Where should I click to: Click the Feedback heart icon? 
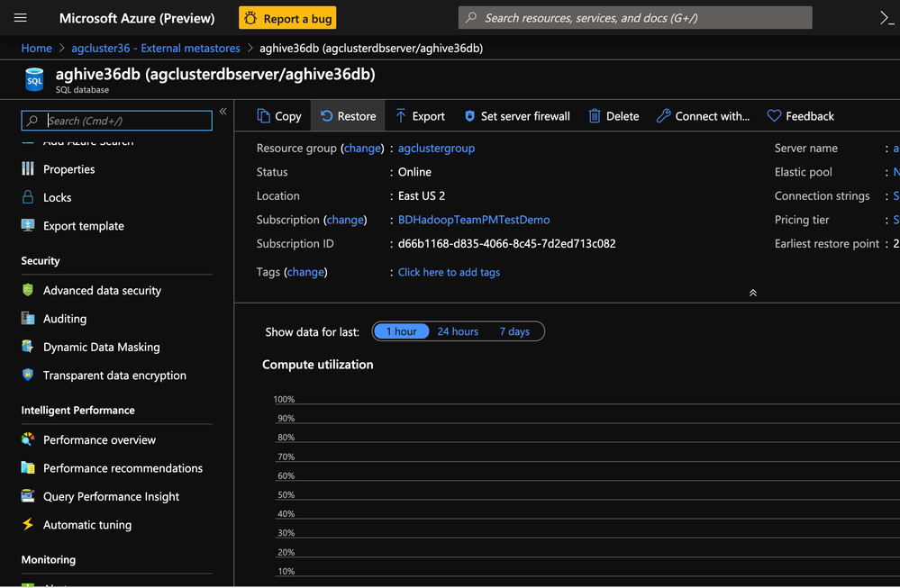(x=774, y=116)
